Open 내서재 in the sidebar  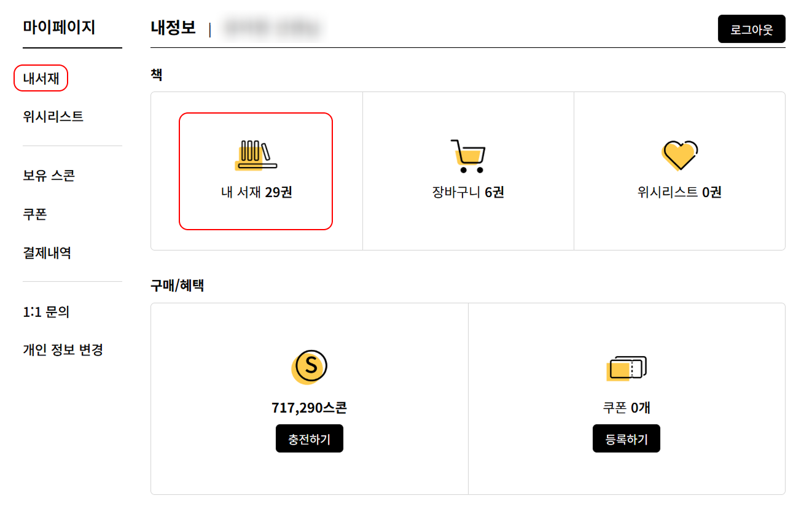pyautogui.click(x=41, y=78)
